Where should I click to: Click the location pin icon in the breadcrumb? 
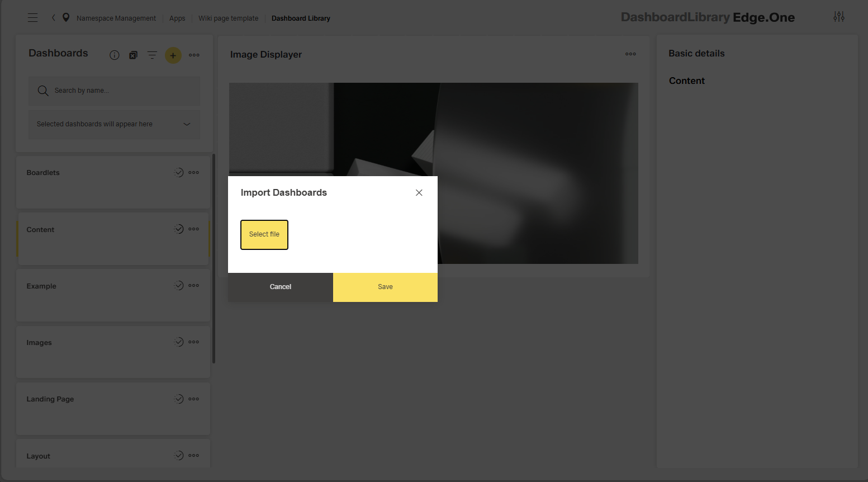[x=65, y=17]
